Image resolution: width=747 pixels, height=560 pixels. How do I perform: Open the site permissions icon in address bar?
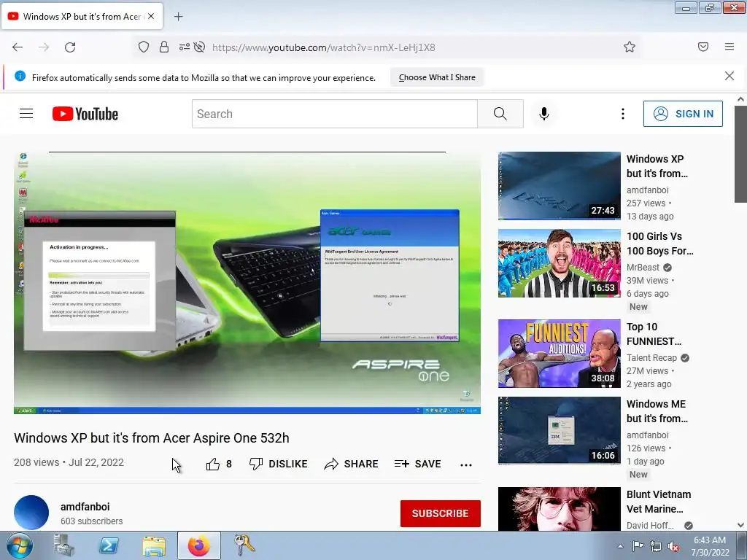185,47
